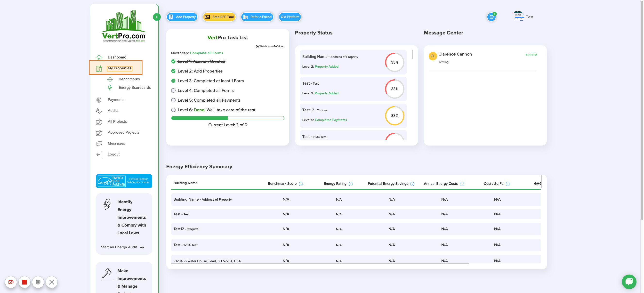Collapse the sidebar with the green chevron button

pyautogui.click(x=157, y=17)
